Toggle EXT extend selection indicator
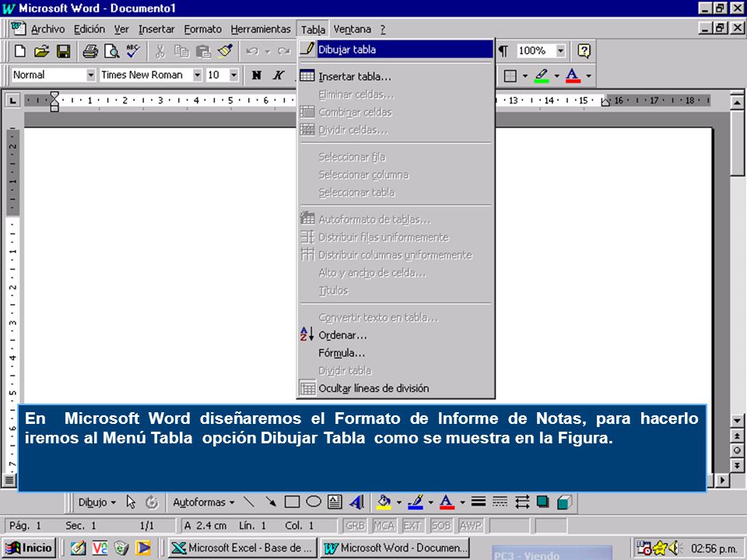 pos(412,526)
